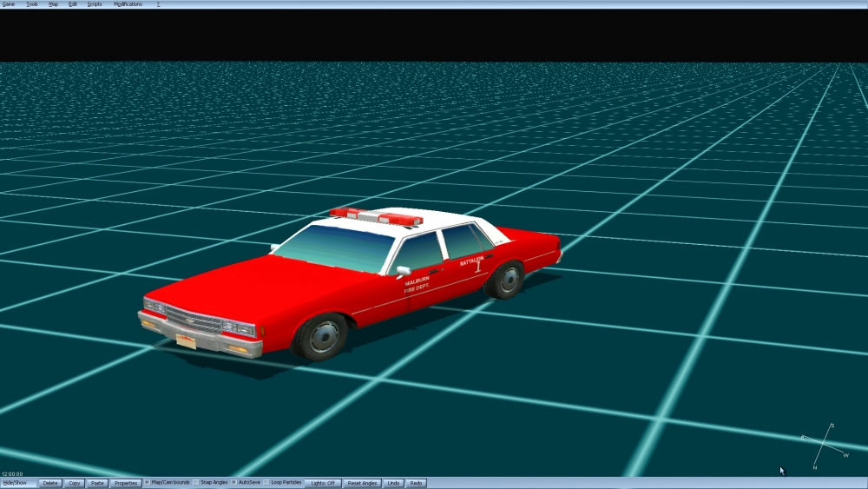This screenshot has height=489, width=868.
Task: Open the Properties button
Action: point(126,483)
